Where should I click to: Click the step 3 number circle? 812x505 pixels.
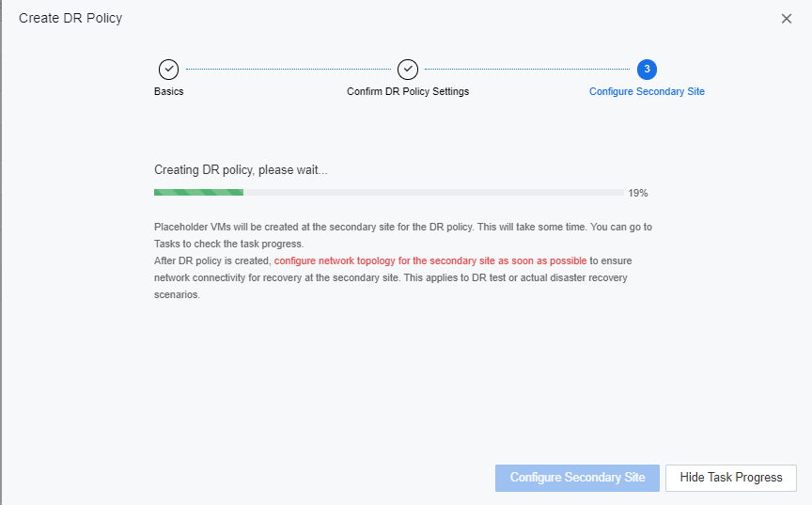pyautogui.click(x=647, y=69)
